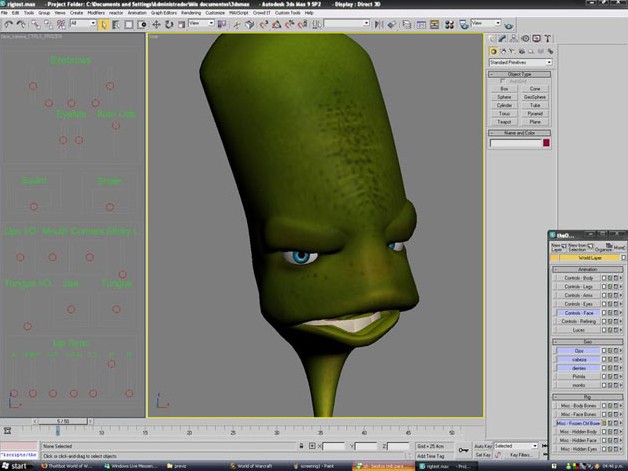Toggle first checkbox of cabeza layer
Image resolution: width=628 pixels, height=471 pixels.
coord(603,360)
